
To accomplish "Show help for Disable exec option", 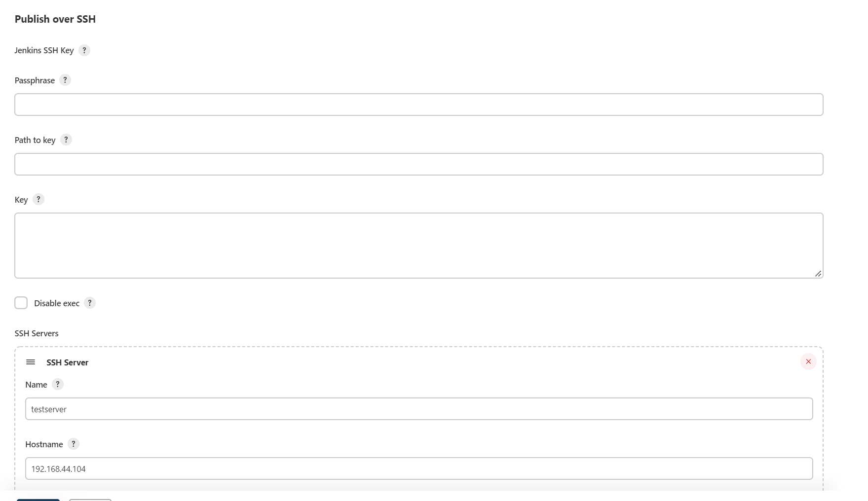I will point(90,303).
